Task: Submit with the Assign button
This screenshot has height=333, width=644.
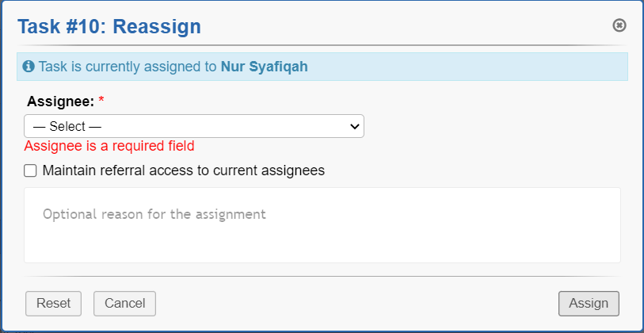Action: click(x=589, y=303)
